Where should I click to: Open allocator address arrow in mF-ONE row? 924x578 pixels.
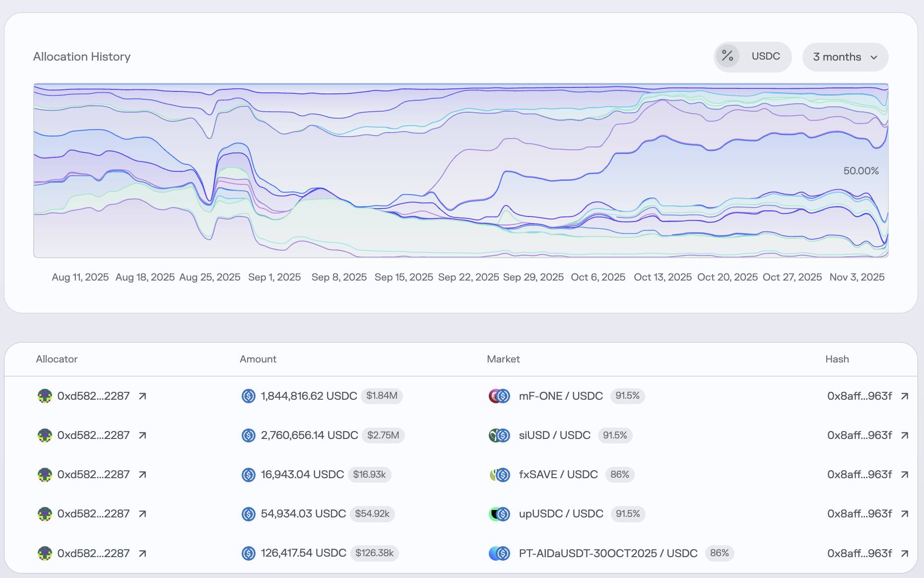coord(142,396)
